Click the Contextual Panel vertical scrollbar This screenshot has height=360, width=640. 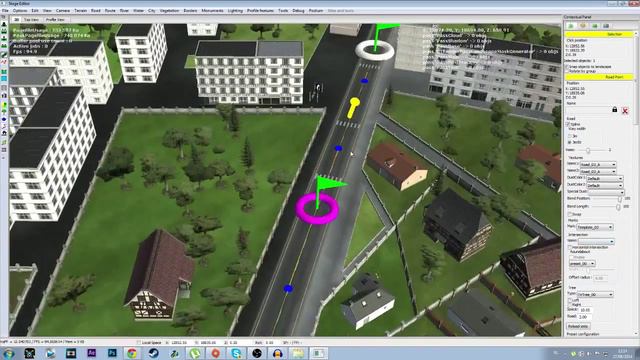[637, 82]
